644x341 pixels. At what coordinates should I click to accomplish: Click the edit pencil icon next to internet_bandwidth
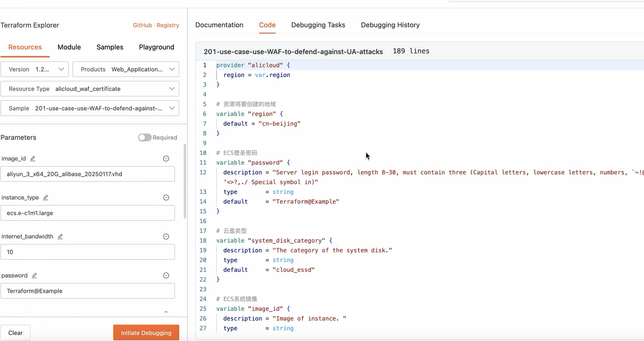pos(60,237)
